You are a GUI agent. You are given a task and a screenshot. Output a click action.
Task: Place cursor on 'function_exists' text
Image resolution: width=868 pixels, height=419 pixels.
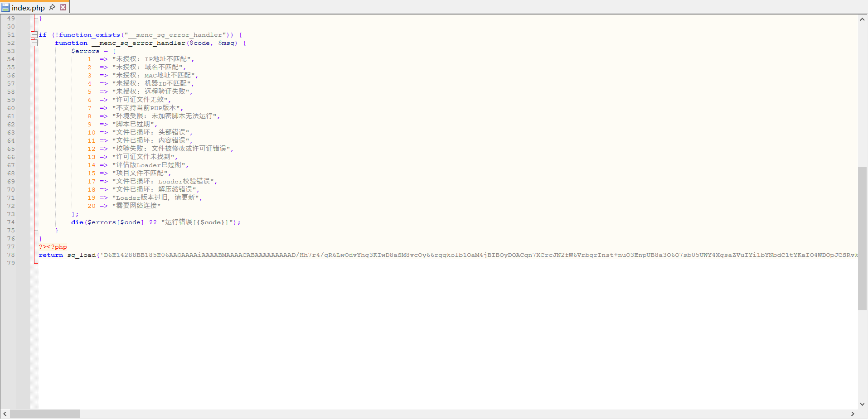coord(89,35)
